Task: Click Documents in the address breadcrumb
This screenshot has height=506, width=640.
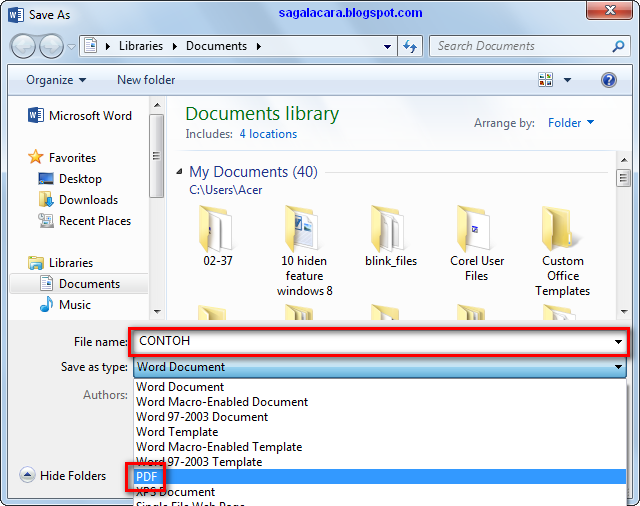Action: point(216,46)
